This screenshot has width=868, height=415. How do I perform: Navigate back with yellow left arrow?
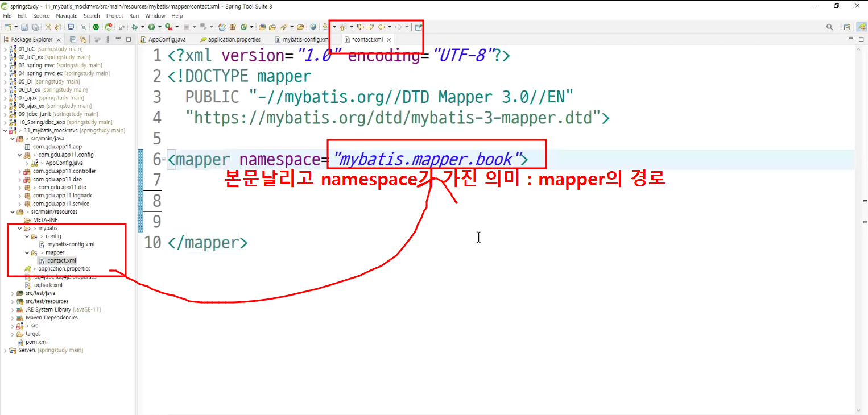(x=382, y=27)
